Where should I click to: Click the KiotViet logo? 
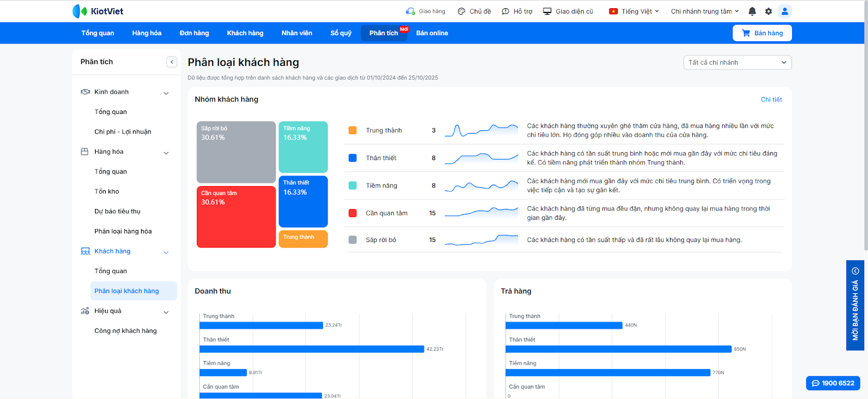(x=98, y=11)
